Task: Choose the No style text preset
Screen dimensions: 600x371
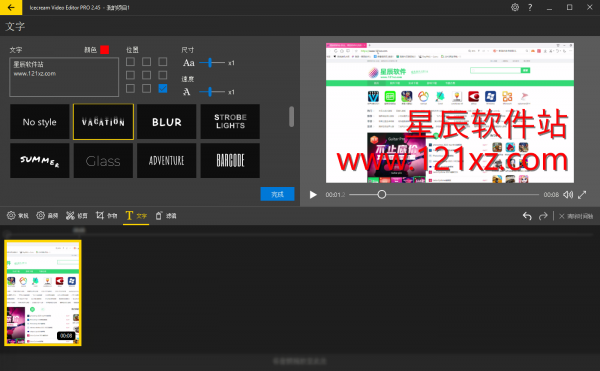Action: 39,122
